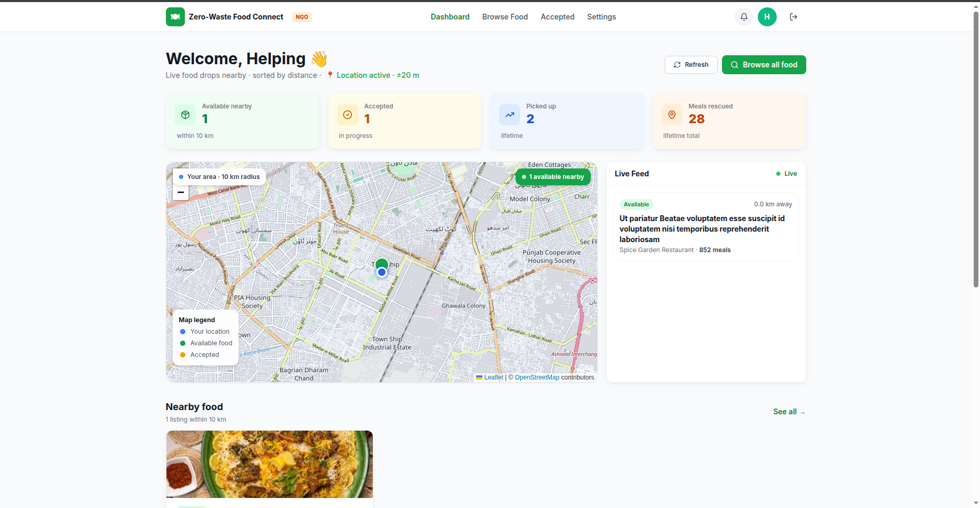Click the Accepted legend entry
This screenshot has width=980, height=508.
tap(200, 355)
